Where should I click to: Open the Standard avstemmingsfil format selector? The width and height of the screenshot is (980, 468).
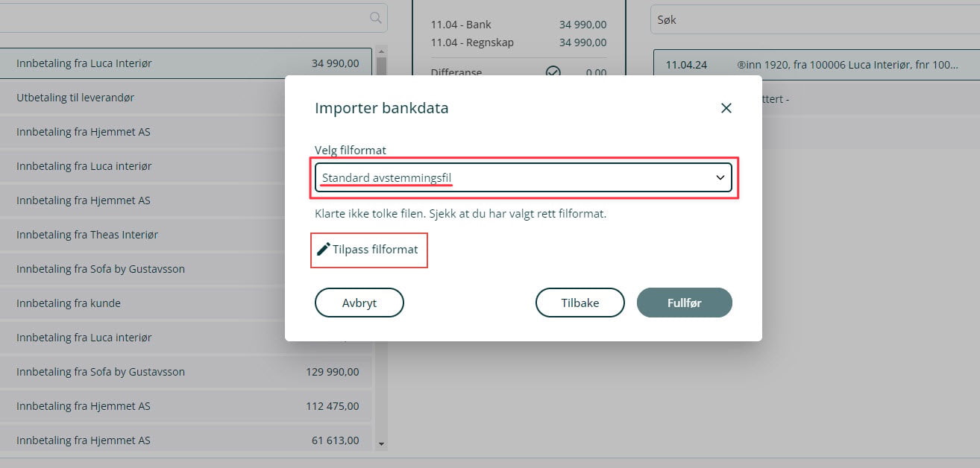pos(522,177)
